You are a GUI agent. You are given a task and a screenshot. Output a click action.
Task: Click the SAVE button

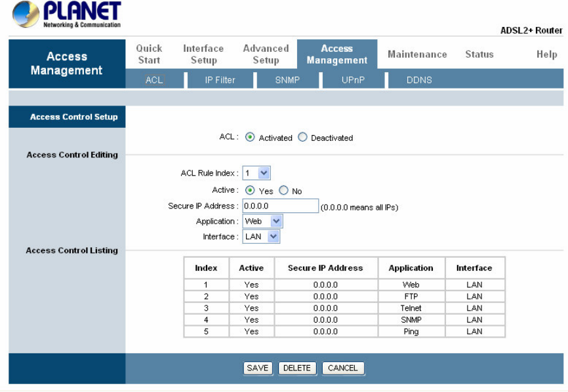257,368
